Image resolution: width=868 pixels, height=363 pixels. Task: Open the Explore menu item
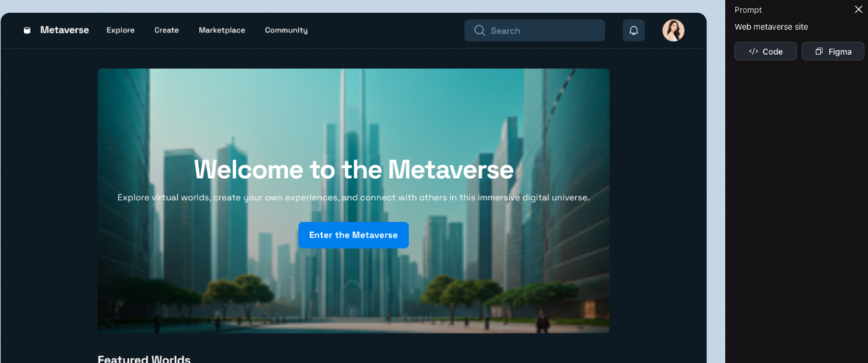(120, 30)
